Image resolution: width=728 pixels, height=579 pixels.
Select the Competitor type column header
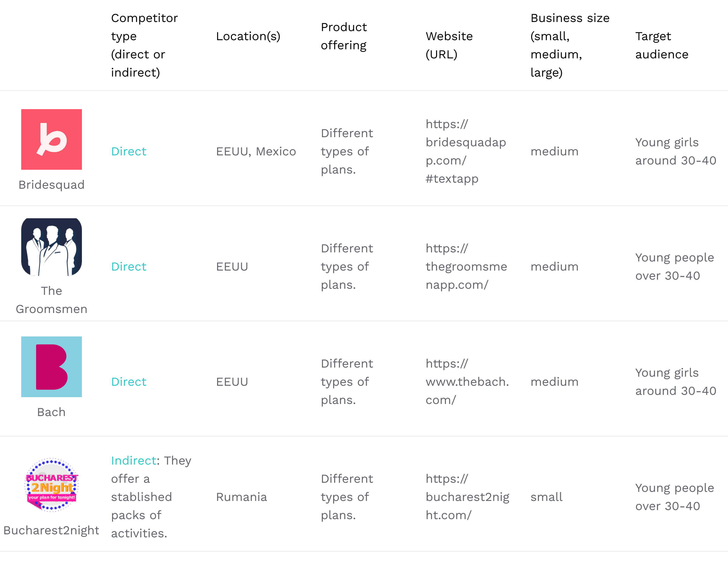coord(145,45)
